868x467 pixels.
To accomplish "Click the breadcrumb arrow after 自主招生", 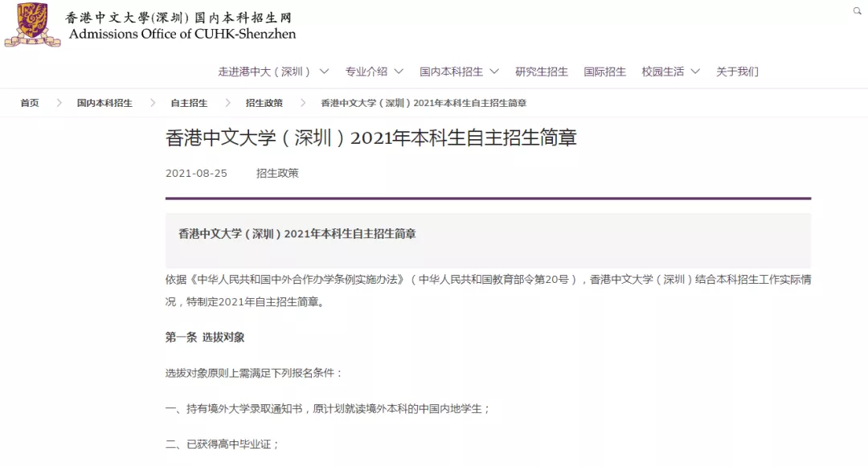I will click(227, 103).
